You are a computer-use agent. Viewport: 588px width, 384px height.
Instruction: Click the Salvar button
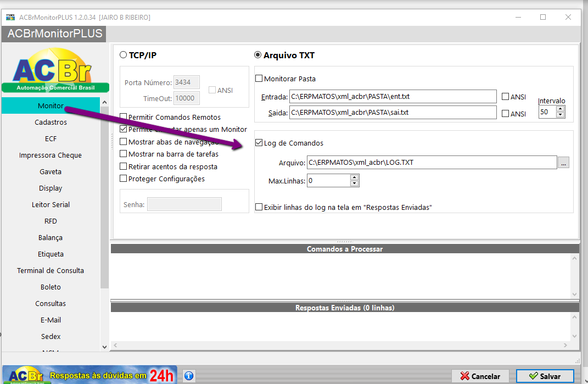(x=545, y=376)
